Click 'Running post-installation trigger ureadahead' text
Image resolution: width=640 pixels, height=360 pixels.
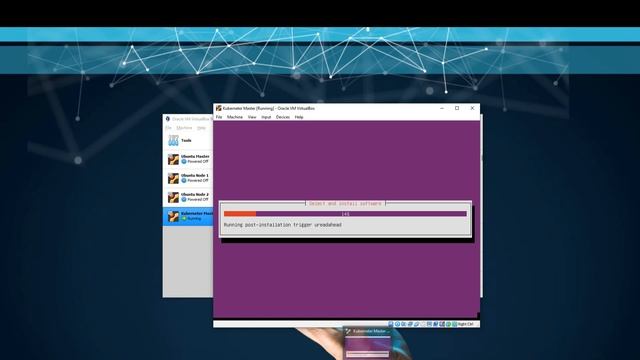pyautogui.click(x=282, y=225)
